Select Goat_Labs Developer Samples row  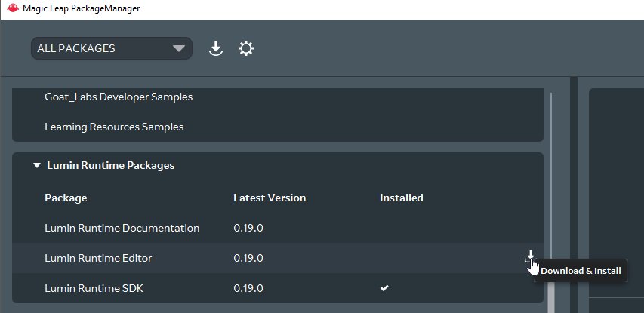(278, 97)
